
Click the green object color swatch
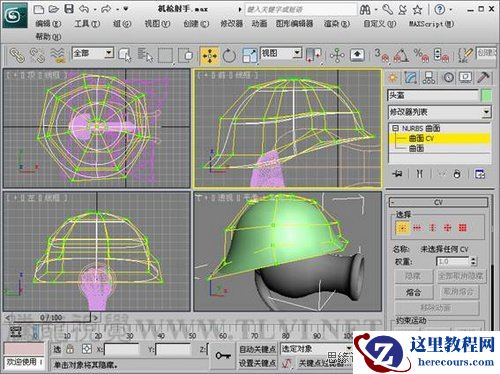click(x=486, y=96)
